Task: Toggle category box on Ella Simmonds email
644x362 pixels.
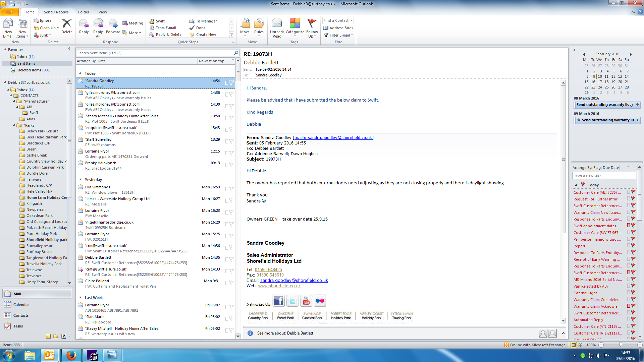Action: coord(227,189)
